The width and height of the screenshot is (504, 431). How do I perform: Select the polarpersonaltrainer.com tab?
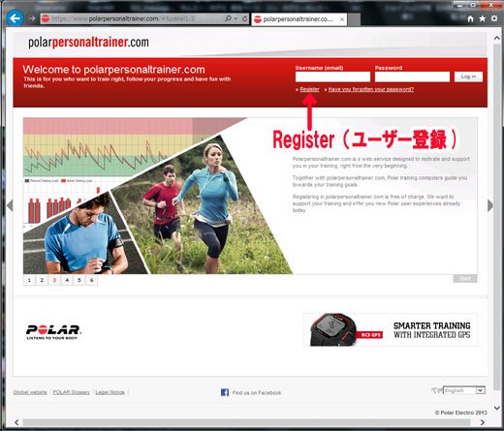299,19
